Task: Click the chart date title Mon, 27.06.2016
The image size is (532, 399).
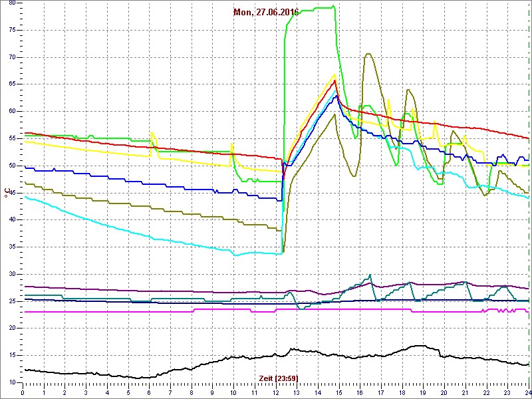Action: (x=266, y=12)
